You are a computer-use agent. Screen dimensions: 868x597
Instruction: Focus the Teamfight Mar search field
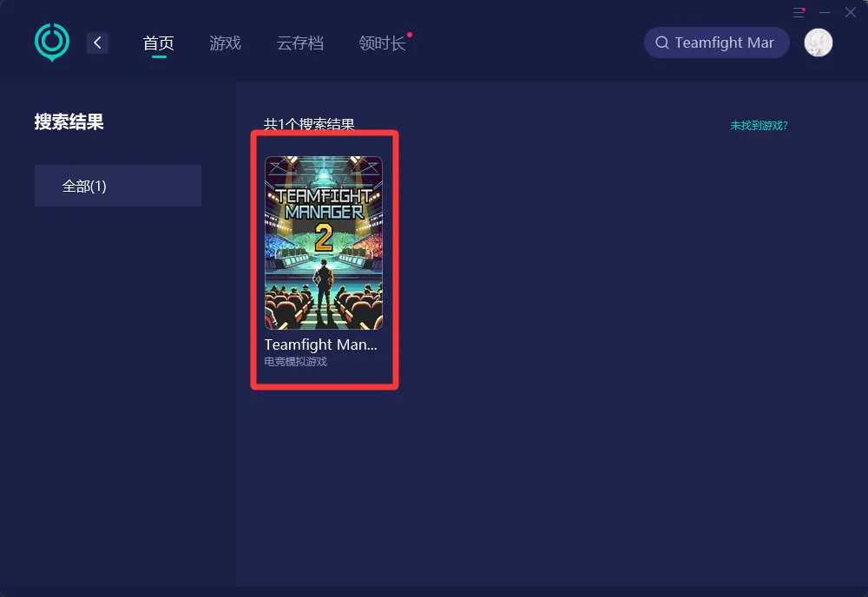tap(716, 43)
